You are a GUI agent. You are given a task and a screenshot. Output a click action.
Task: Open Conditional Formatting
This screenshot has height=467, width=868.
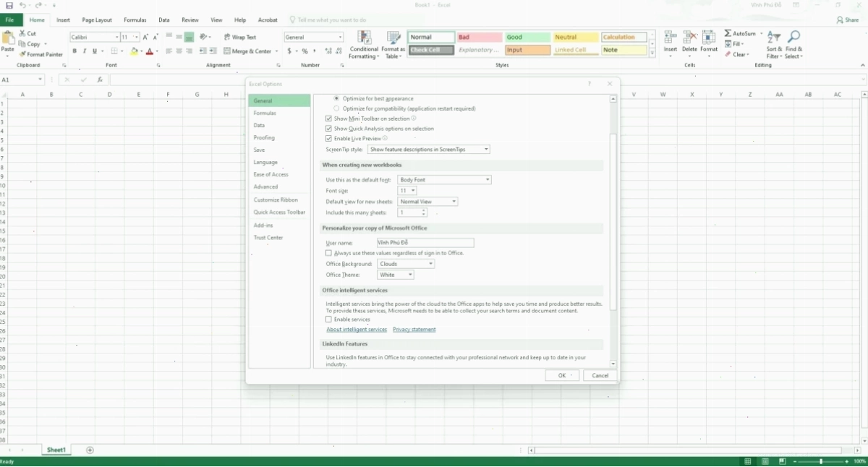pyautogui.click(x=364, y=45)
